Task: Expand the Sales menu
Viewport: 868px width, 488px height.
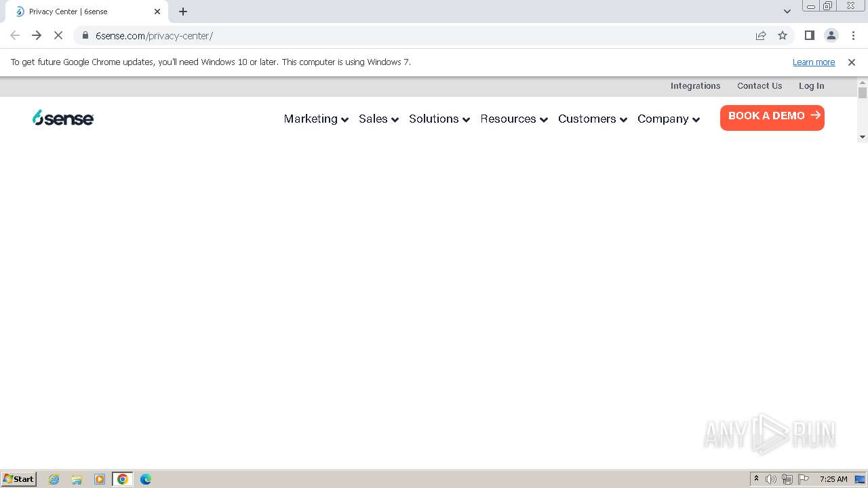Action: [378, 119]
